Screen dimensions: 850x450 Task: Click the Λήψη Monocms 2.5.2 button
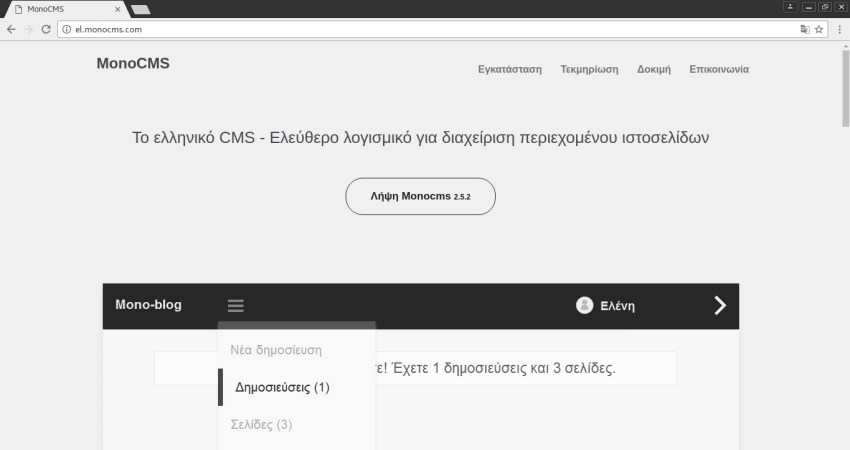[x=420, y=197]
